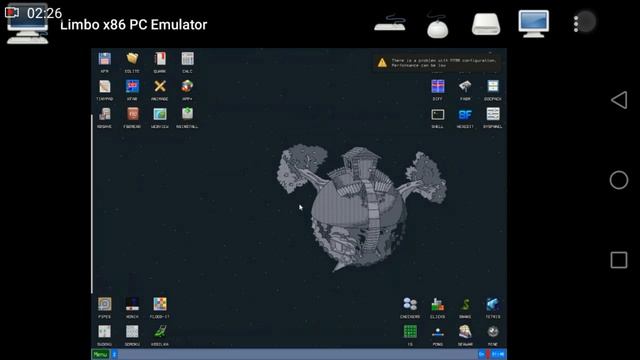Screen dimensions: 640x360
Task: Open the 15 puzzle green grid icon
Action: [x=410, y=332]
